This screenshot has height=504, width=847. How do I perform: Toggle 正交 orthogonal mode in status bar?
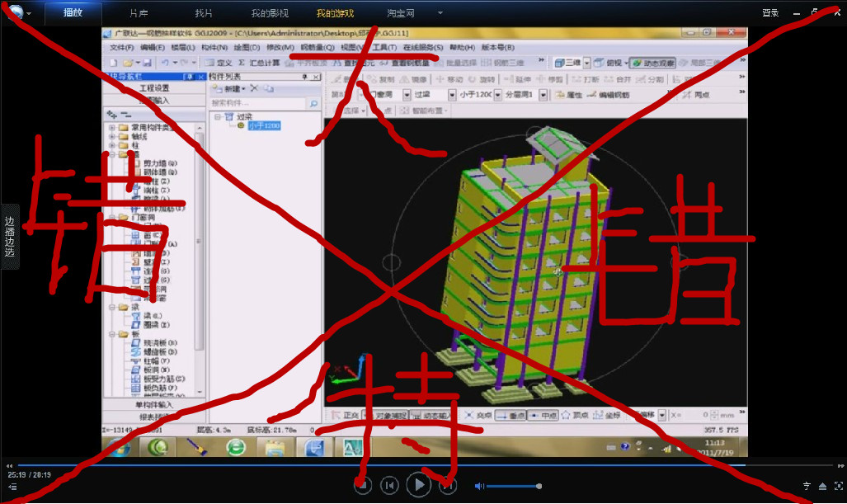pos(346,415)
